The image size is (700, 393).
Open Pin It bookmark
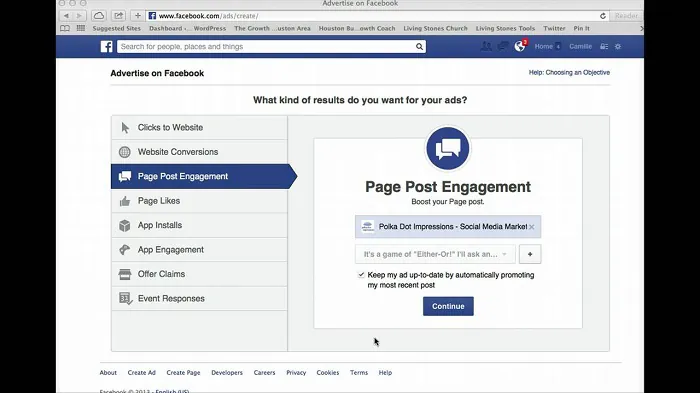[x=582, y=28]
